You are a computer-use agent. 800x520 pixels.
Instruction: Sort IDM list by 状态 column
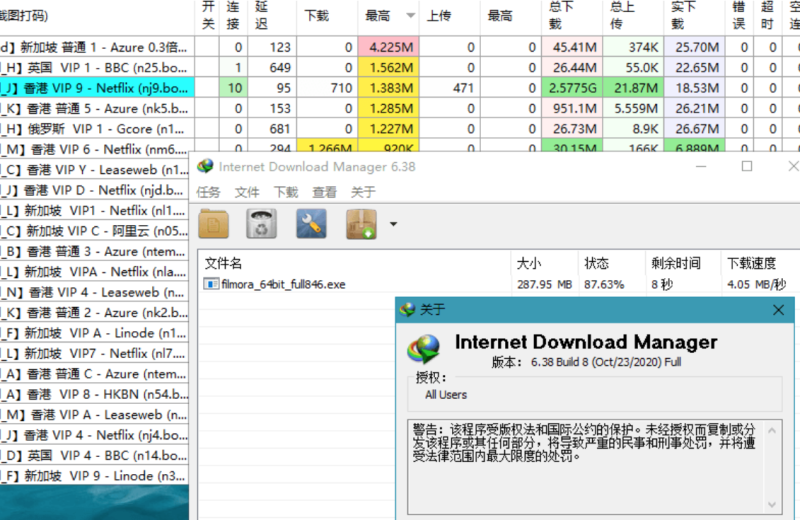[612, 263]
